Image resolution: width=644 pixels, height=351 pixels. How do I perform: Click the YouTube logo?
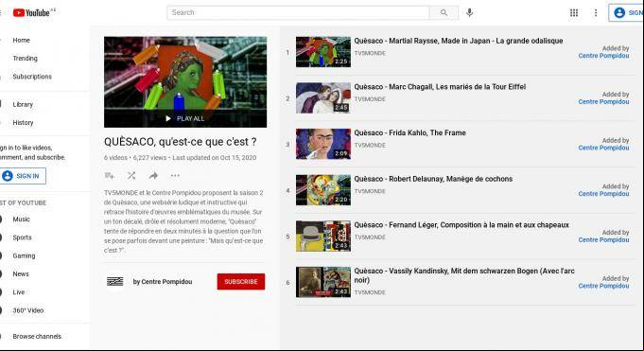click(31, 12)
